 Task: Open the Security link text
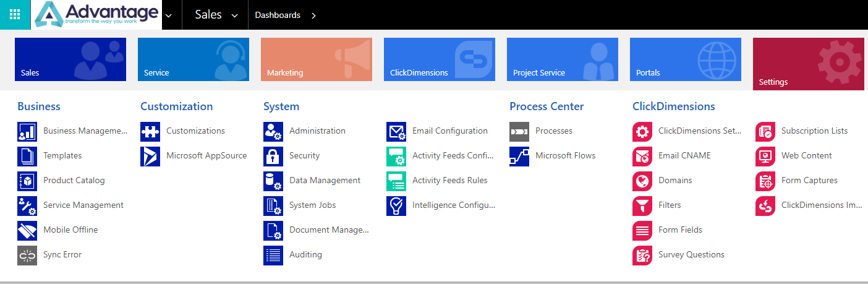[305, 156]
